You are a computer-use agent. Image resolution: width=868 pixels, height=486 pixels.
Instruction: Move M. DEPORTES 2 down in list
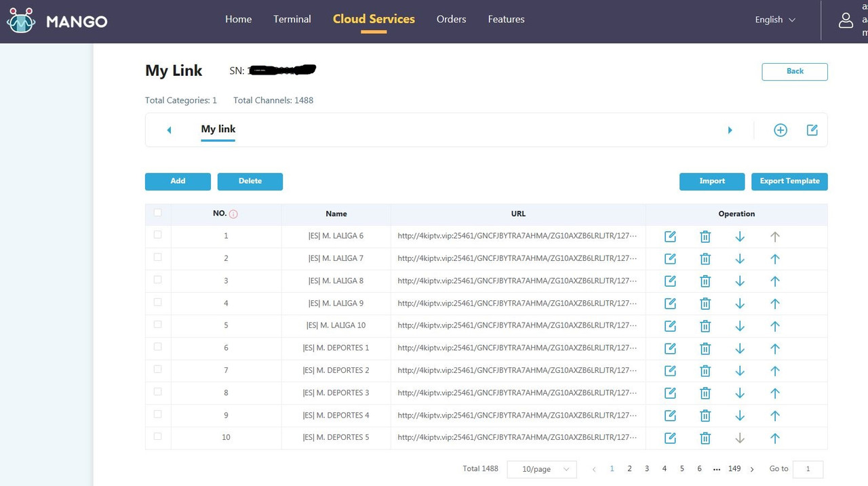[x=740, y=371]
